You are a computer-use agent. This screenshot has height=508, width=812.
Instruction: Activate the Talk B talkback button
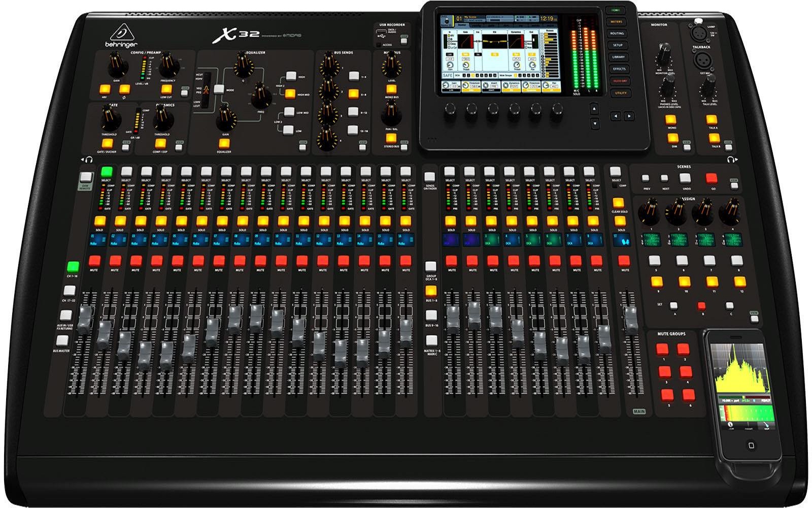(714, 138)
